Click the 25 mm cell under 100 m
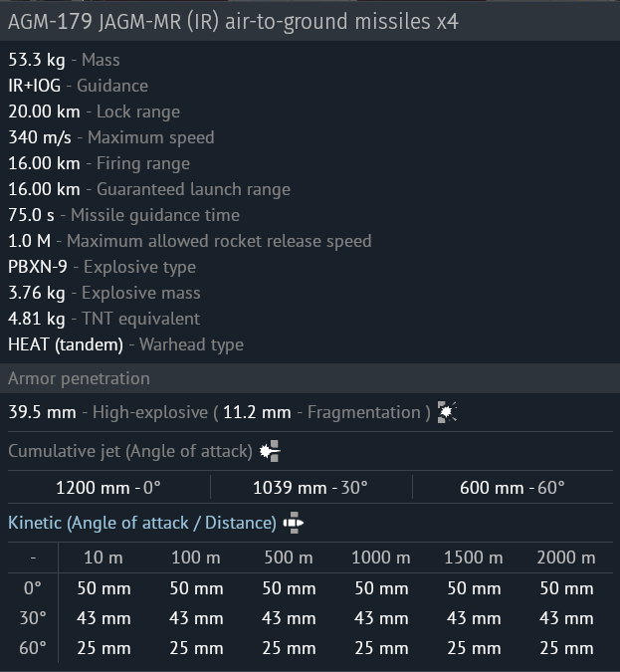The width and height of the screenshot is (620, 672). 196,648
